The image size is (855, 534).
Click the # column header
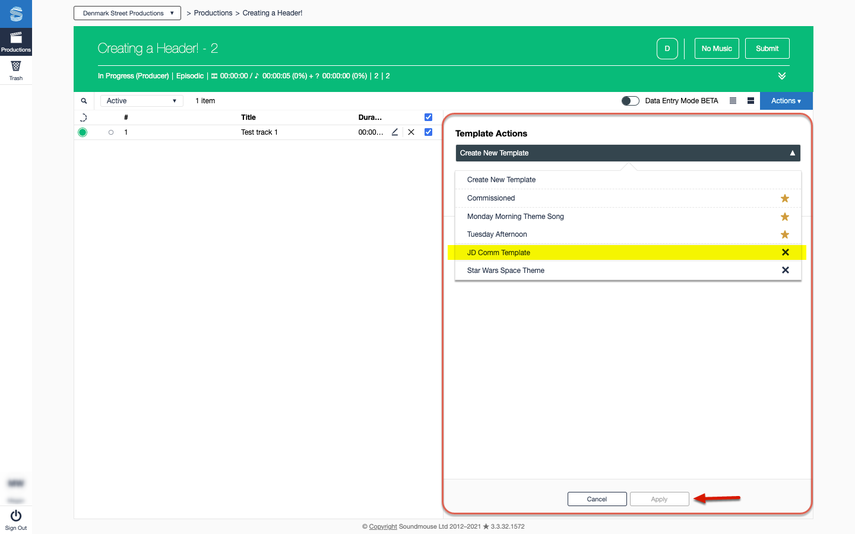pos(126,117)
